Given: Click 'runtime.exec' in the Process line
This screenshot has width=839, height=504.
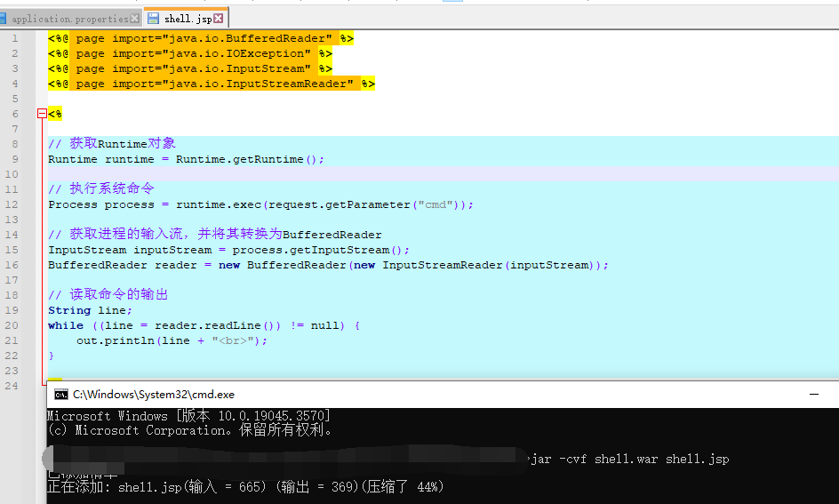Looking at the screenshot, I should [219, 205].
